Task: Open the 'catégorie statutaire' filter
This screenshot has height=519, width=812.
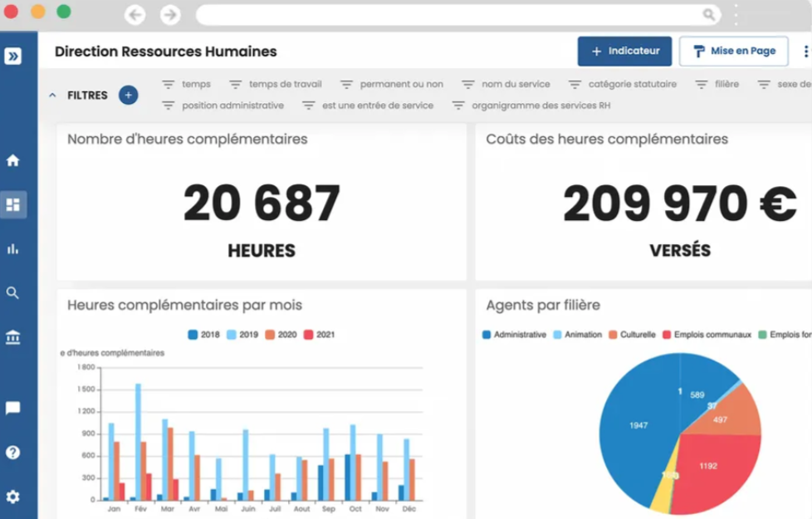Action: (x=623, y=84)
